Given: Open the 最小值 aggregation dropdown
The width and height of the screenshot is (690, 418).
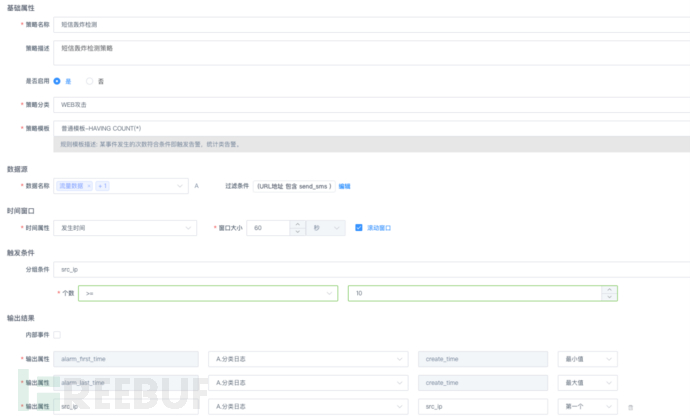Looking at the screenshot, I should point(589,358).
